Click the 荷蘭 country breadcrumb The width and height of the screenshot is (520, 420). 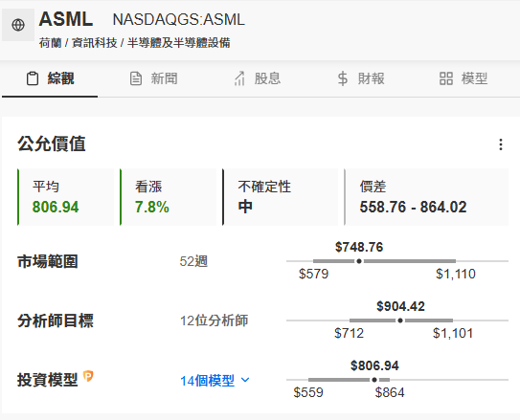click(x=50, y=43)
